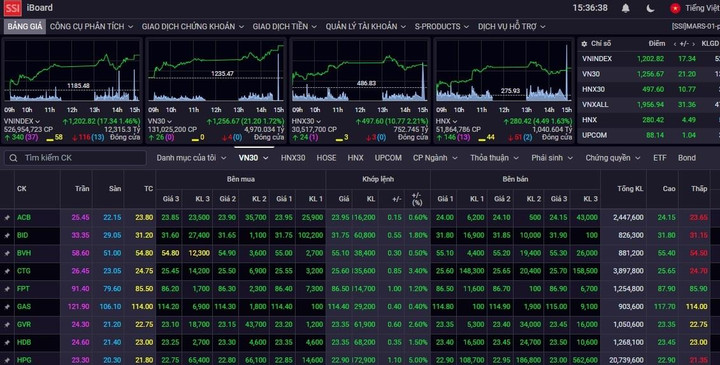Click the search magnifier icon

coord(13,158)
